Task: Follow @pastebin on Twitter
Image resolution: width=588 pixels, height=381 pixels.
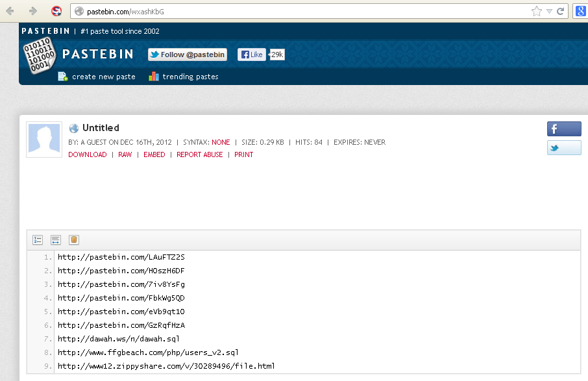Action: (188, 55)
